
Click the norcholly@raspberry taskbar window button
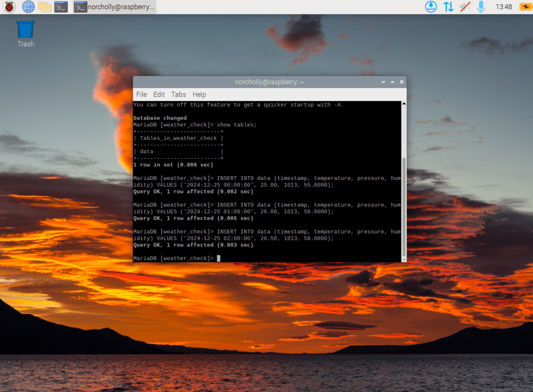point(115,7)
